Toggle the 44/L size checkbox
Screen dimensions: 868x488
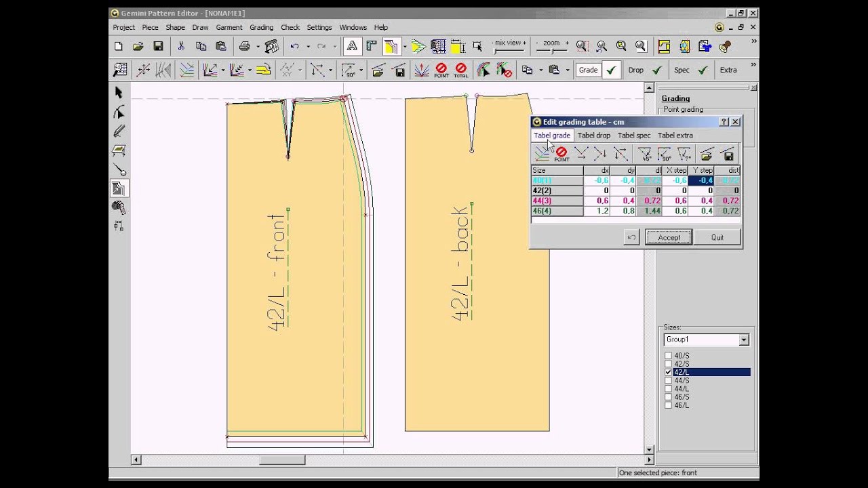[x=668, y=389]
